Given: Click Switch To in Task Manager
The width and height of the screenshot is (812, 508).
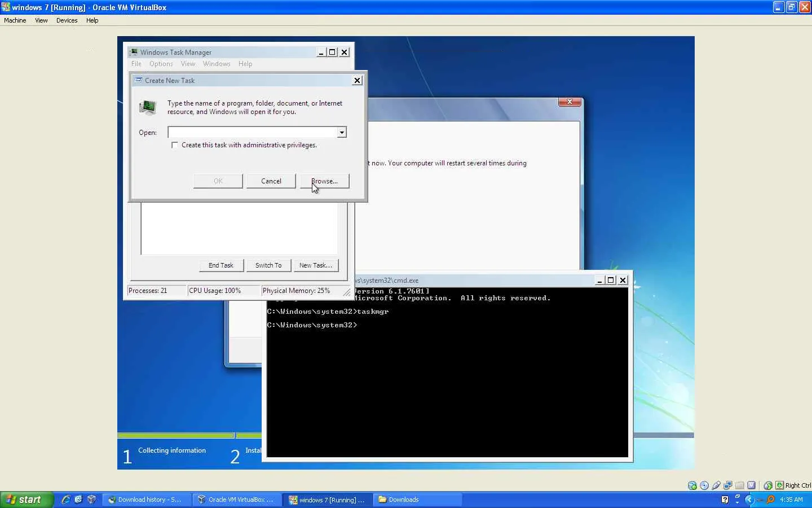Looking at the screenshot, I should tap(268, 265).
